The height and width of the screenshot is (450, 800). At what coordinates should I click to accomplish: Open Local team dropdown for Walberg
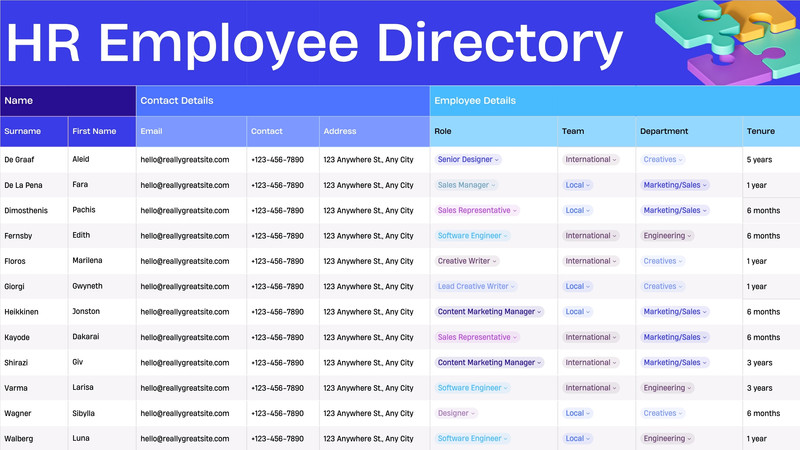(577, 438)
